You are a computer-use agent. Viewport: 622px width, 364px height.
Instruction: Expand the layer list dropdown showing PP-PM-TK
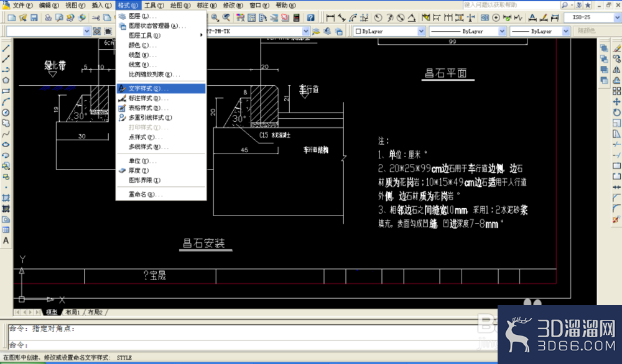(x=305, y=31)
